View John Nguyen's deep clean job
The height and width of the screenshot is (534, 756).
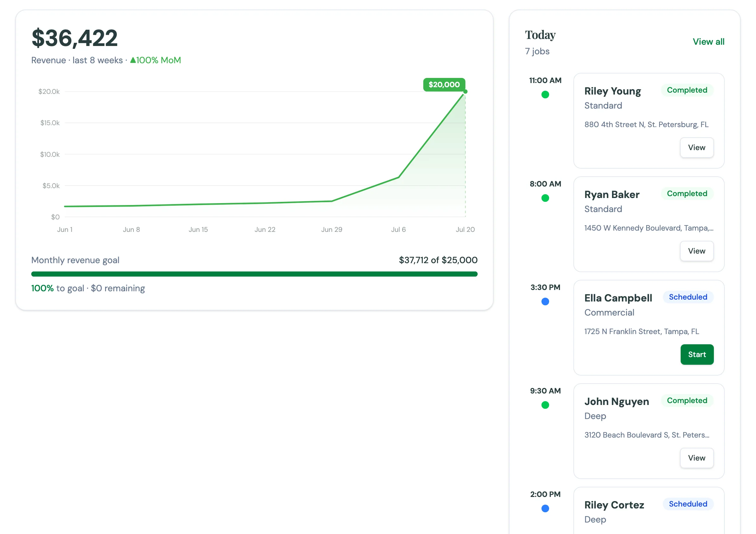point(696,458)
